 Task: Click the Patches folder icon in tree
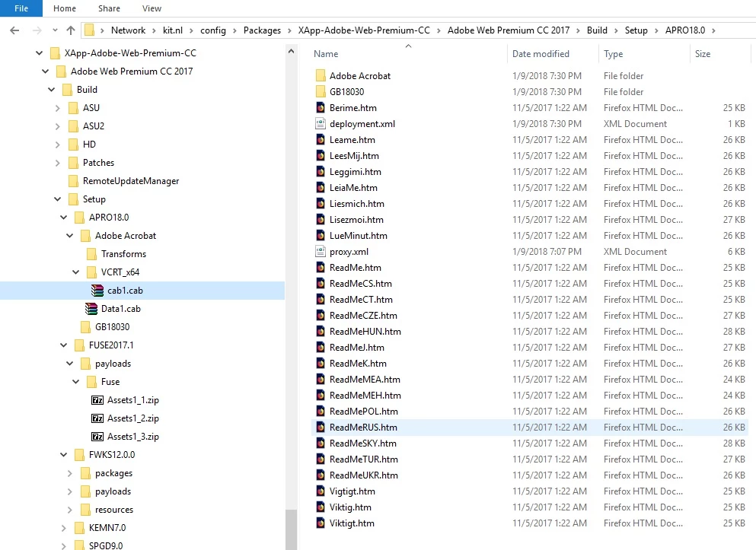(x=73, y=162)
